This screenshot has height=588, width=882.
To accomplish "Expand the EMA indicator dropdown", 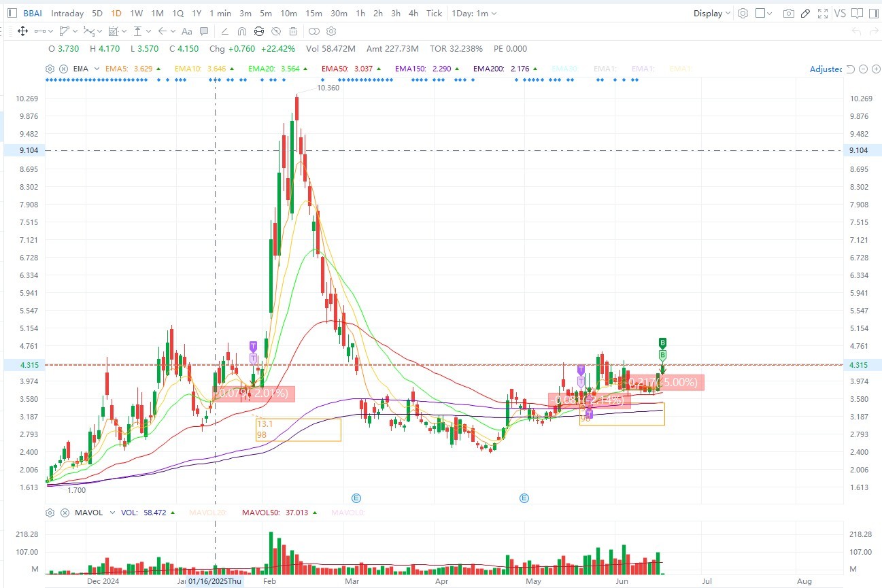I will tap(96, 69).
